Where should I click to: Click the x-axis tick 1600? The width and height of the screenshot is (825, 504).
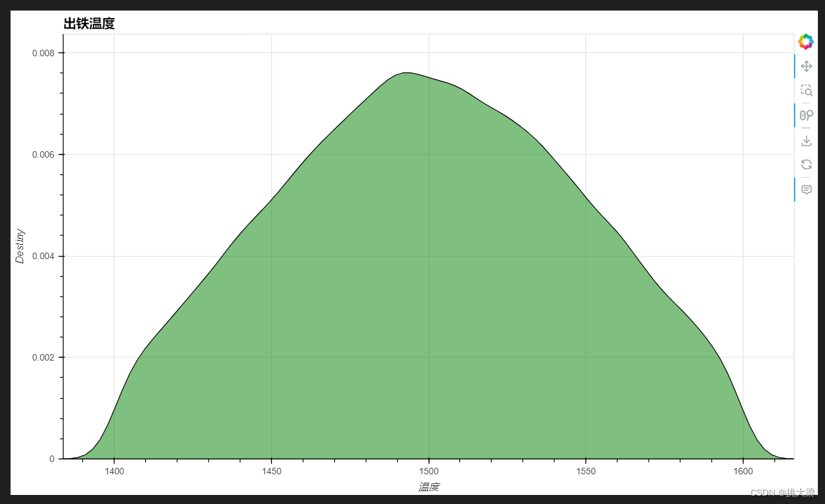[743, 472]
